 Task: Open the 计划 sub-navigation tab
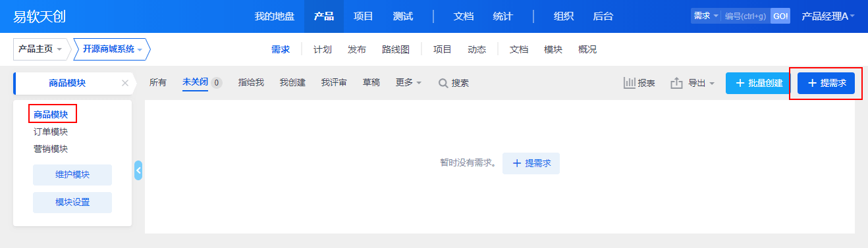click(x=323, y=49)
